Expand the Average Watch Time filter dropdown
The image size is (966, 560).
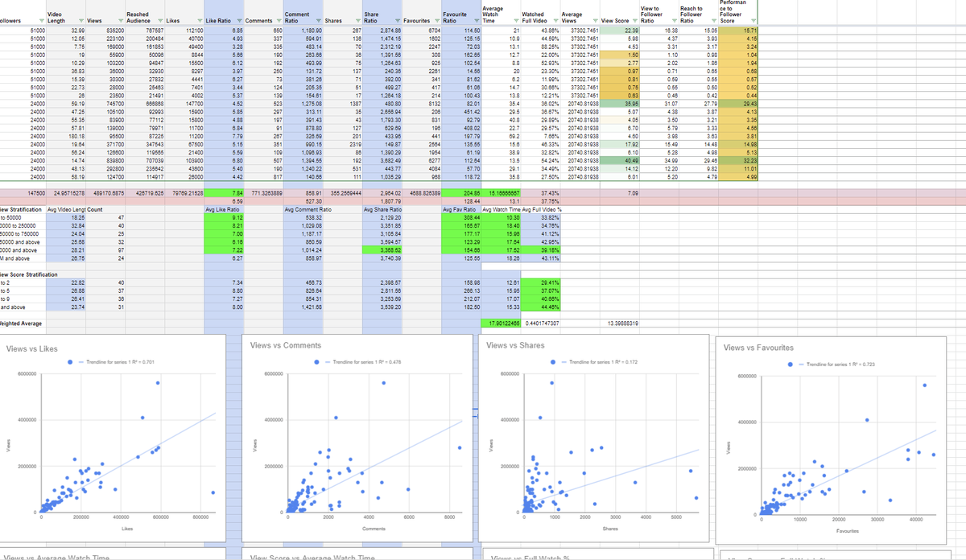point(515,20)
